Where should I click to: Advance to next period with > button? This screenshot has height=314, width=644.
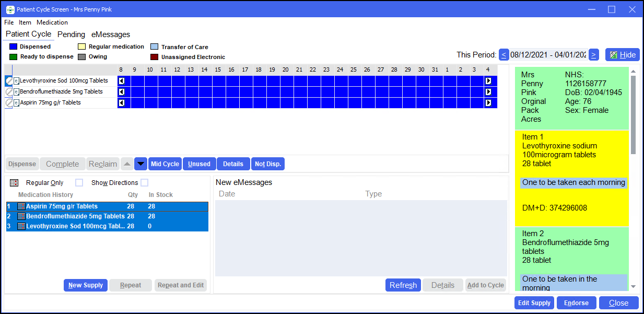point(593,55)
